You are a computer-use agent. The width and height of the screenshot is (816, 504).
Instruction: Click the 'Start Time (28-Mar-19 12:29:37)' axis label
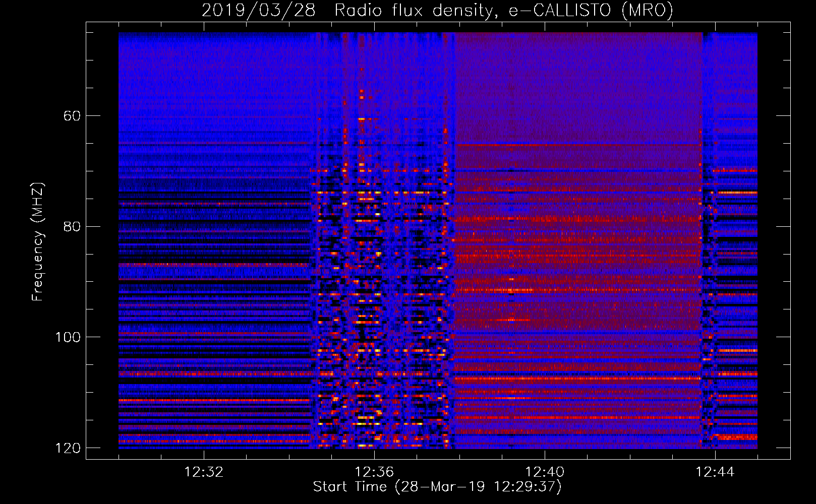coord(437,487)
